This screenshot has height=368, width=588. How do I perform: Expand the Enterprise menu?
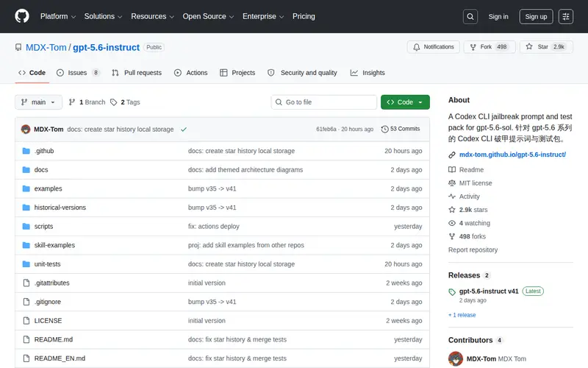[263, 16]
